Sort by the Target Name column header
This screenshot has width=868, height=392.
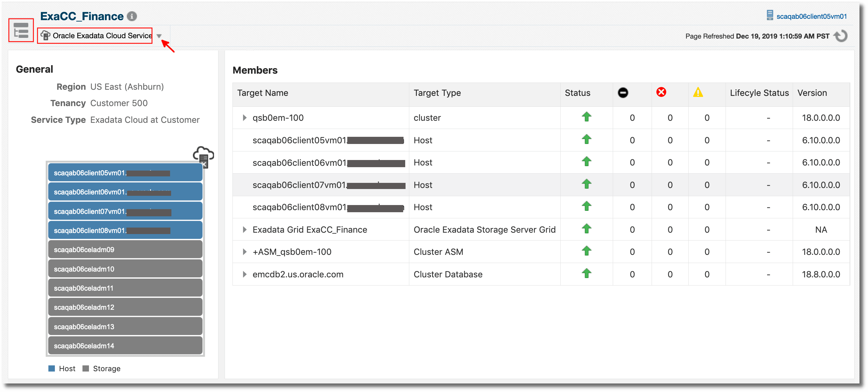click(x=262, y=93)
